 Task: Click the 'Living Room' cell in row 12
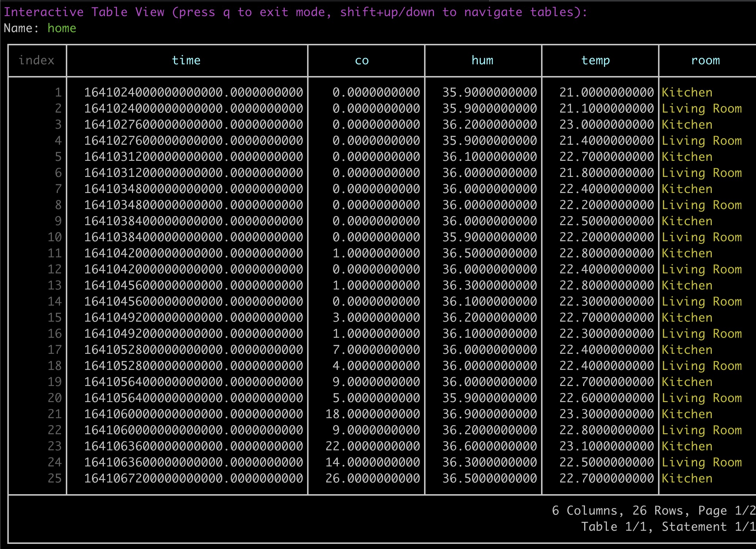[x=702, y=269]
